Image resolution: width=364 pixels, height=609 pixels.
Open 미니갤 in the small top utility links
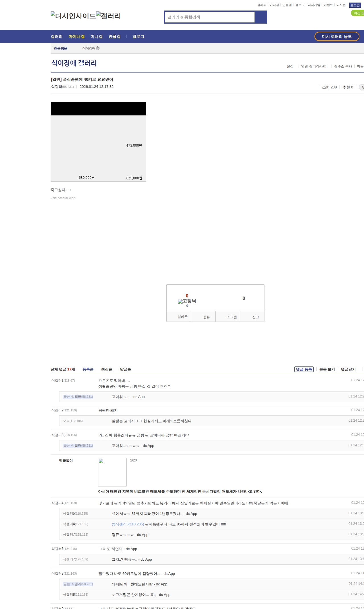click(x=274, y=5)
